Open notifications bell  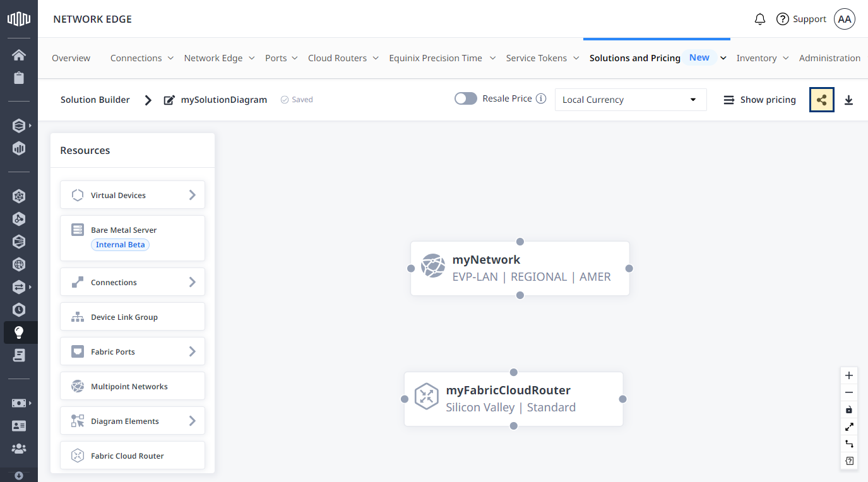pyautogui.click(x=760, y=20)
